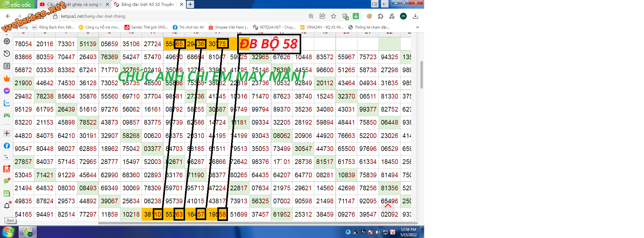
Task: Click the address bar URL
Action: [x=93, y=16]
